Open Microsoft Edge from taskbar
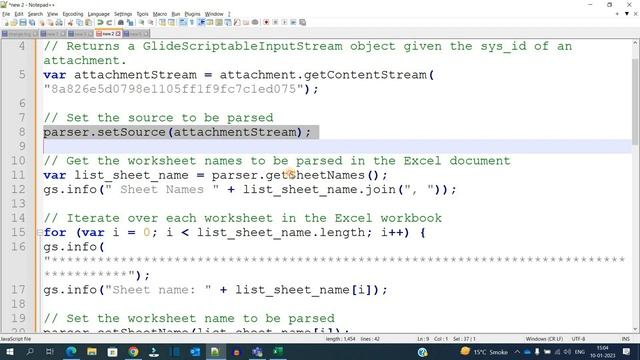The image size is (640, 360). click(x=71, y=351)
